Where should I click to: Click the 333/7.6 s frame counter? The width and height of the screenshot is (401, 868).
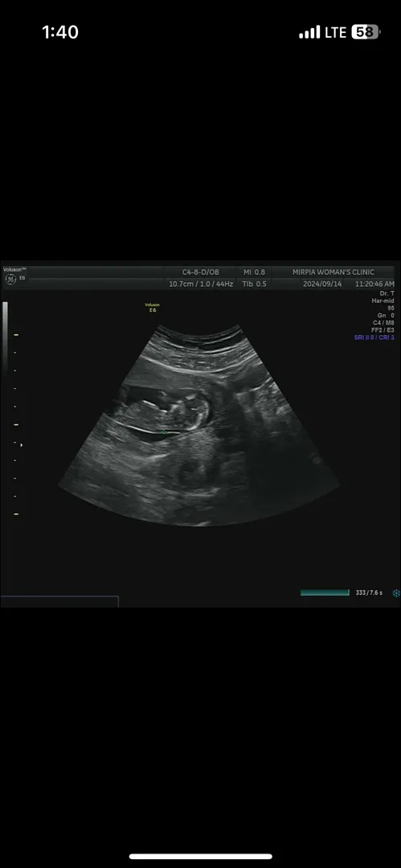(369, 593)
